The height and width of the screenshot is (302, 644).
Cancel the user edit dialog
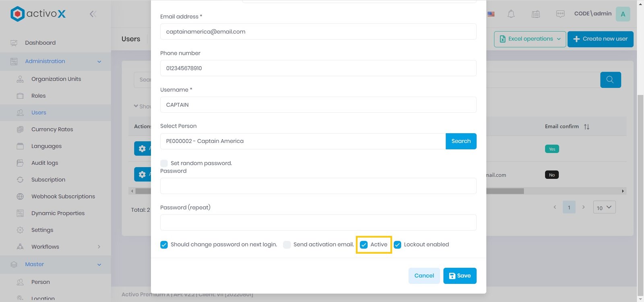[x=424, y=276]
